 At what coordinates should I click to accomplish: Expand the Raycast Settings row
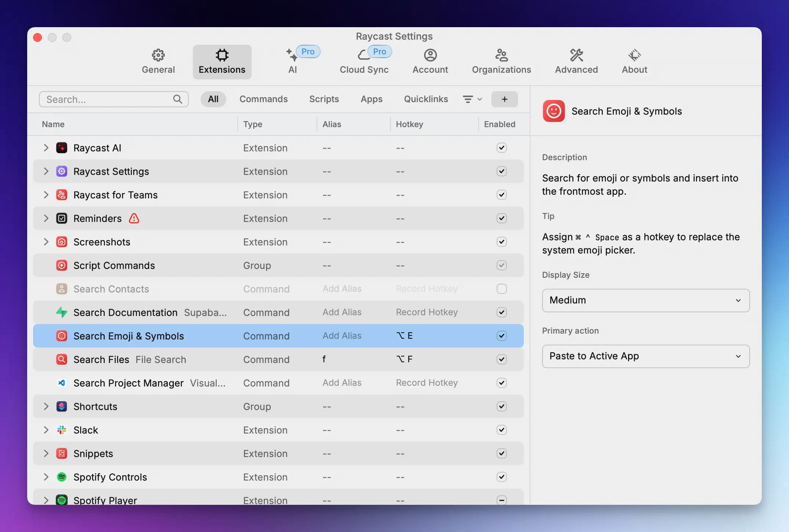(46, 171)
